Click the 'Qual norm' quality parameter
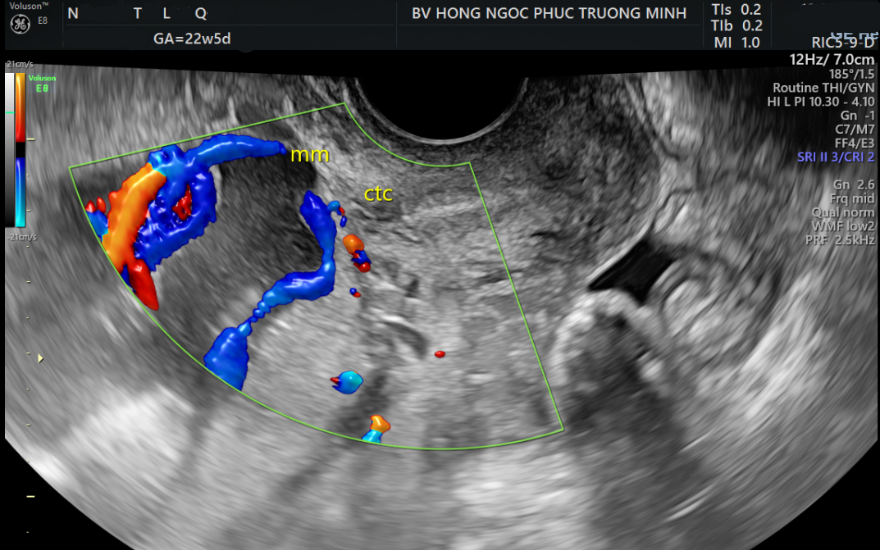The height and width of the screenshot is (550, 880). pyautogui.click(x=846, y=213)
